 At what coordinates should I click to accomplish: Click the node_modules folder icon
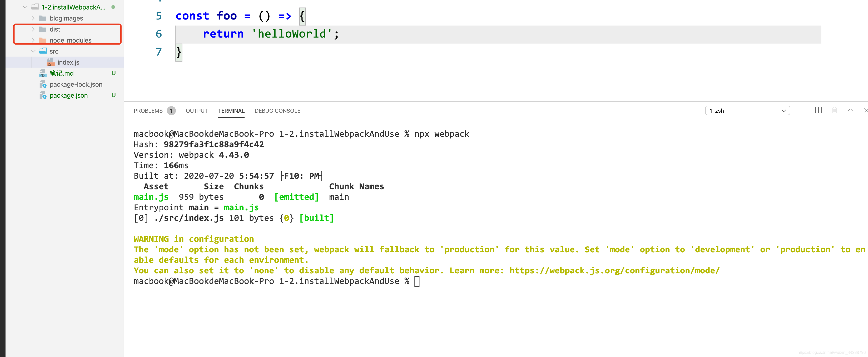(42, 40)
